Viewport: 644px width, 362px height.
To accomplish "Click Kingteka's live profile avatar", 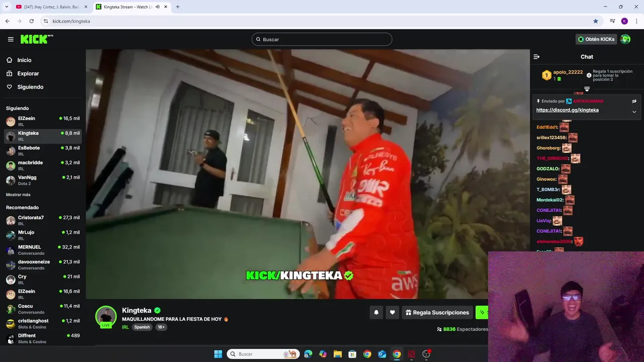I will tap(106, 317).
